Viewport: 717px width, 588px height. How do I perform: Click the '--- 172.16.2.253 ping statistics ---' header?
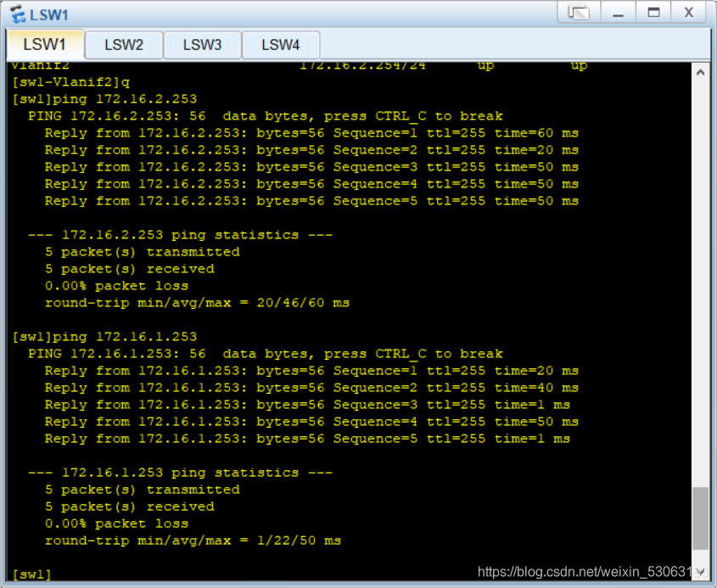pyautogui.click(x=180, y=234)
